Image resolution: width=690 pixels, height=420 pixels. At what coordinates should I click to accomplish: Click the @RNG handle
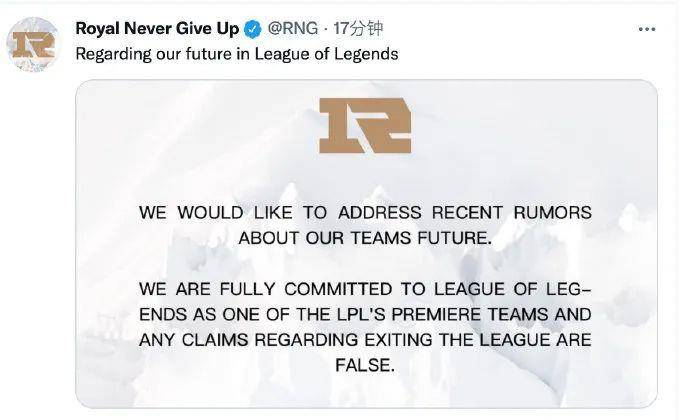point(293,29)
